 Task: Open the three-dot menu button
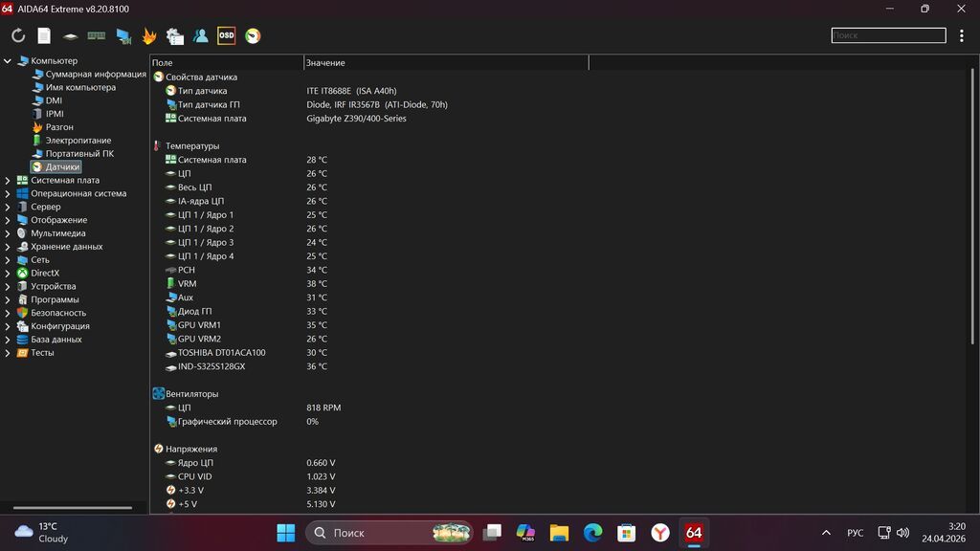(x=961, y=35)
